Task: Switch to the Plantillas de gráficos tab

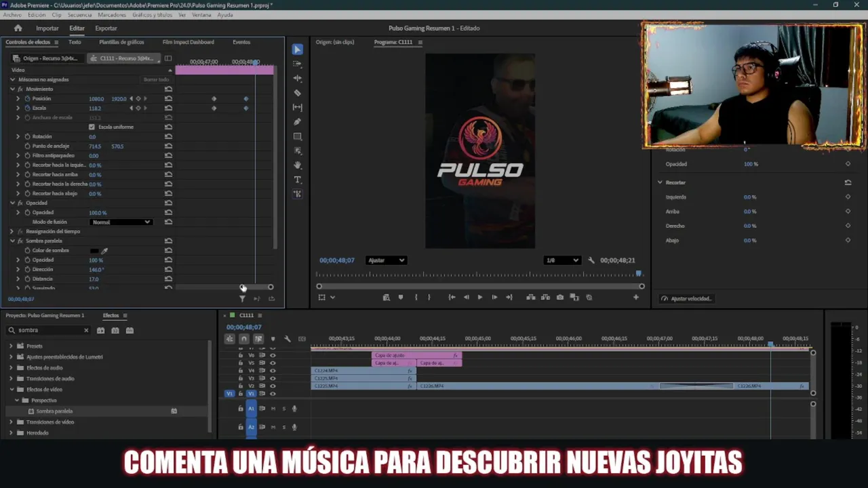Action: tap(121, 42)
